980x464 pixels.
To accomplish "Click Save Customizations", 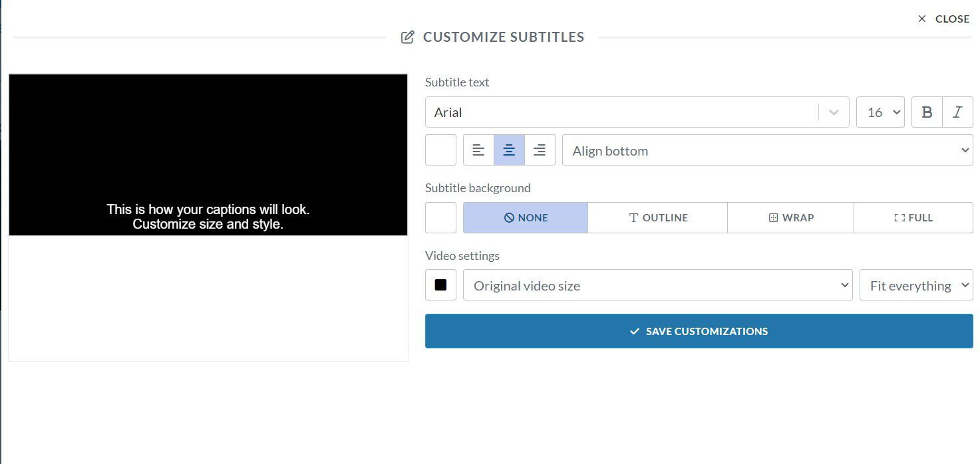I will (699, 330).
